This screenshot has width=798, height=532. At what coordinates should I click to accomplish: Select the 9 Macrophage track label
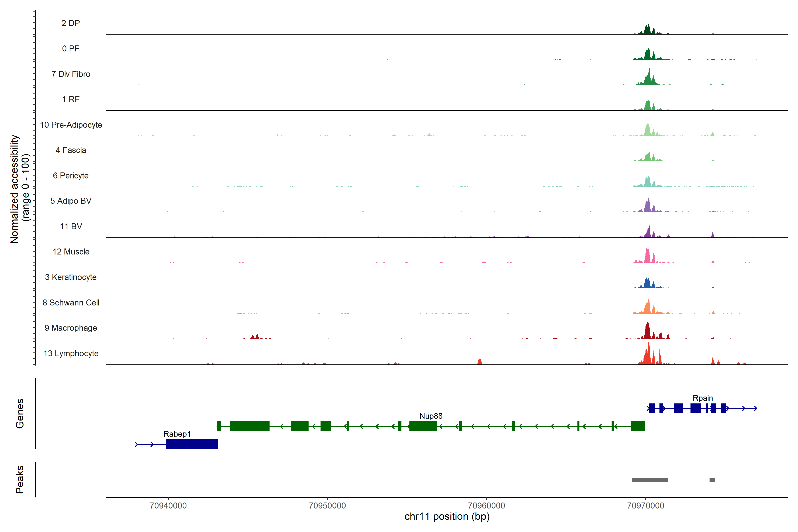pyautogui.click(x=70, y=328)
